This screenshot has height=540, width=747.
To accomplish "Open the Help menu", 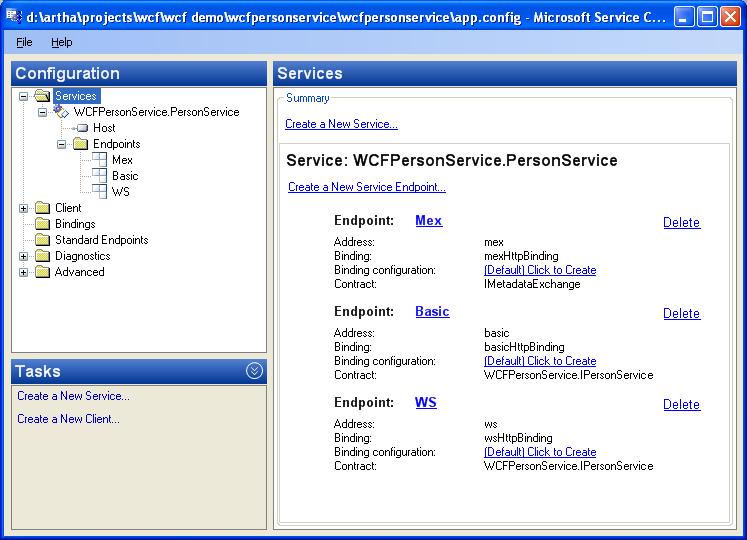I will coord(61,42).
